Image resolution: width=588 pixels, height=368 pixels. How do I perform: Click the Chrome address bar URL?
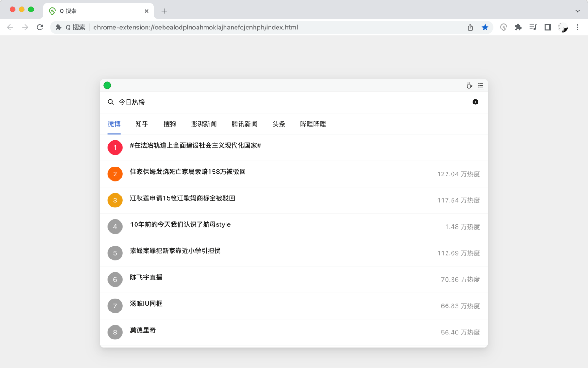coord(196,28)
